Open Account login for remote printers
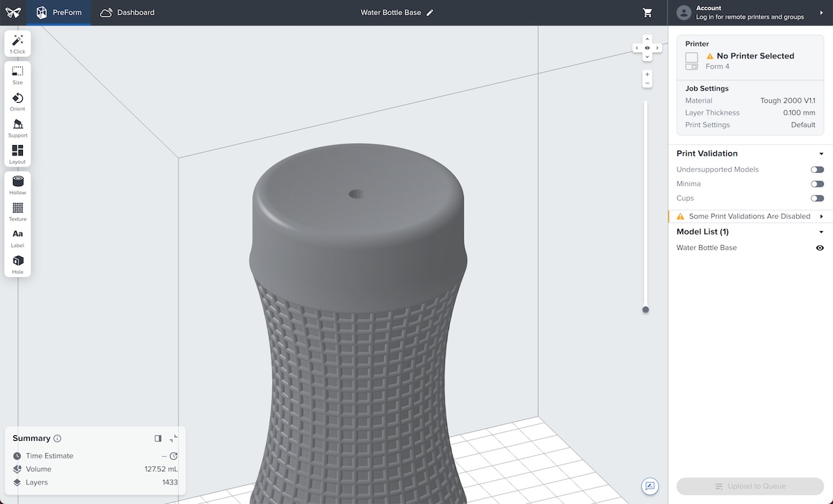833x504 pixels. tap(750, 12)
